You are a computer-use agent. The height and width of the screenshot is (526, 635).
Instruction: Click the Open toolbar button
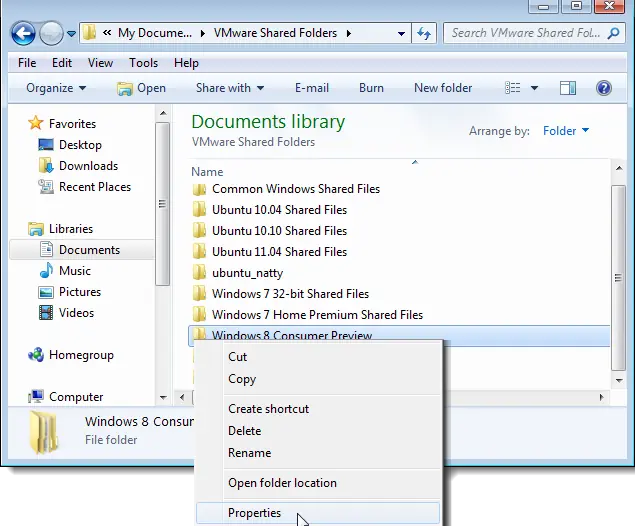point(141,88)
